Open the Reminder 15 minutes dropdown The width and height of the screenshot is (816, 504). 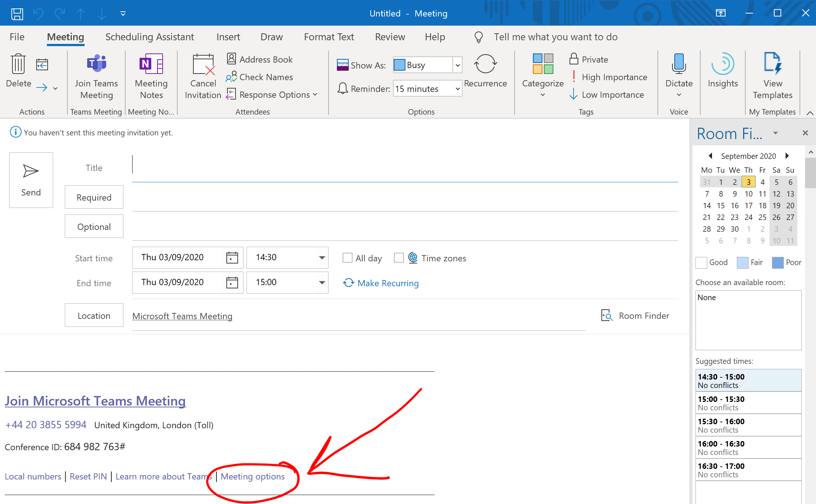pos(457,89)
